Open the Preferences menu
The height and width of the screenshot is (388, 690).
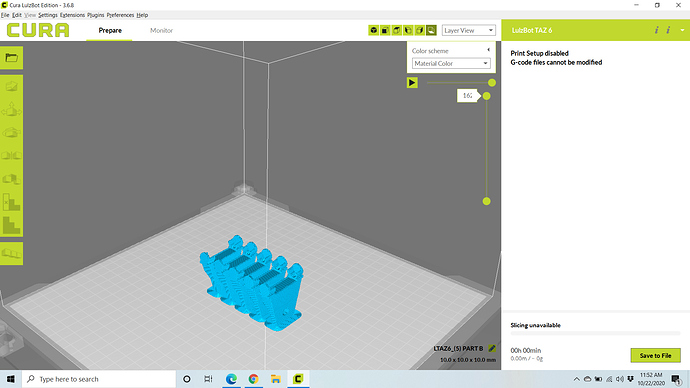click(x=120, y=15)
